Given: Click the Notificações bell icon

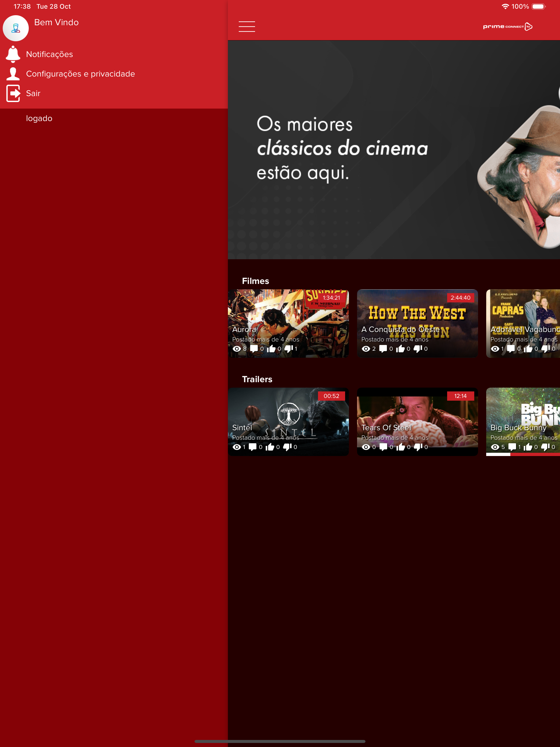Looking at the screenshot, I should (x=13, y=54).
